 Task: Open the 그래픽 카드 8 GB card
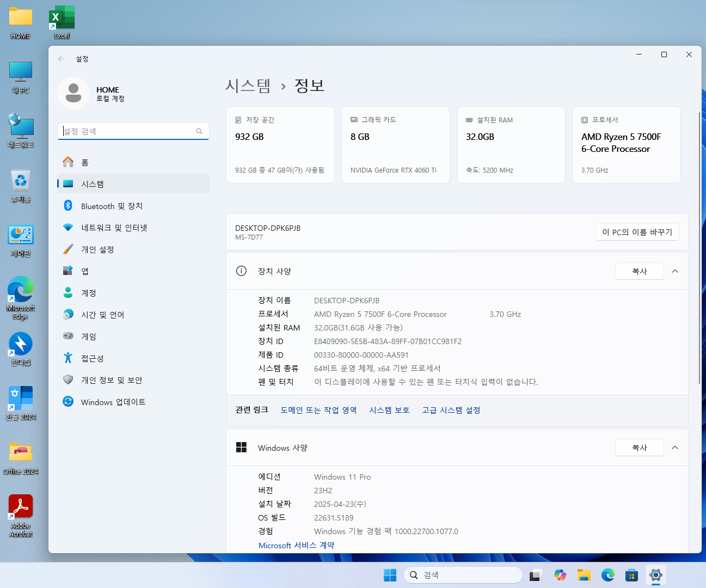click(x=396, y=145)
